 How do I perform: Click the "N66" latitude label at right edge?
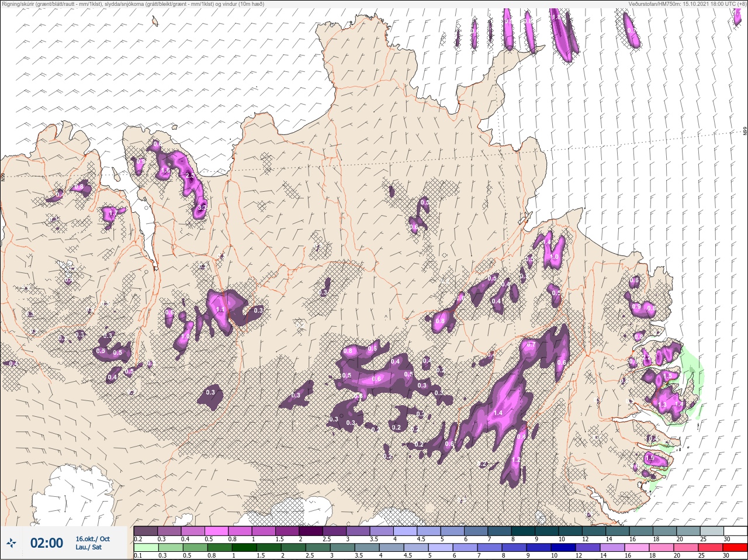coord(745,132)
